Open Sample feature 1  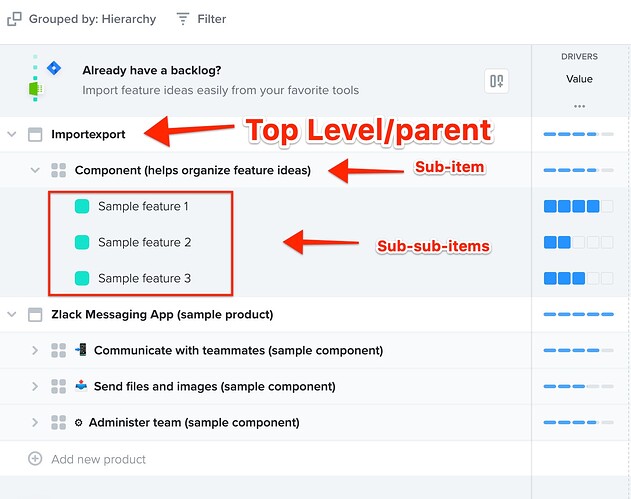pos(143,206)
